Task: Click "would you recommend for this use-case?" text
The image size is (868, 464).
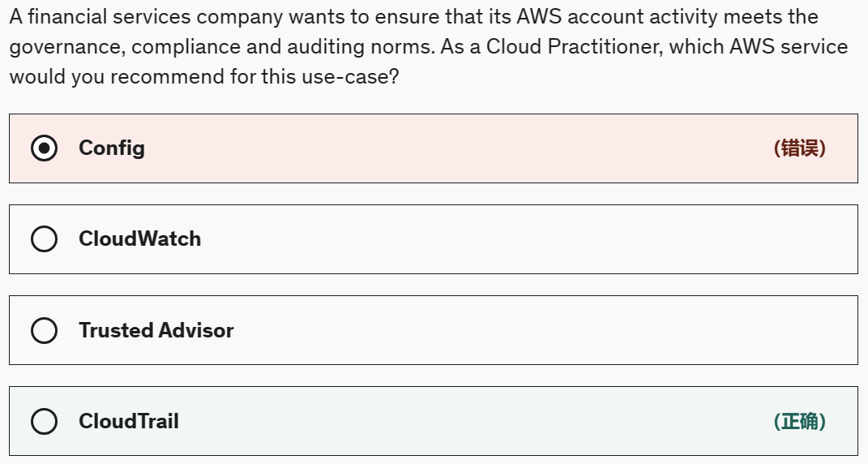Action: click(203, 78)
